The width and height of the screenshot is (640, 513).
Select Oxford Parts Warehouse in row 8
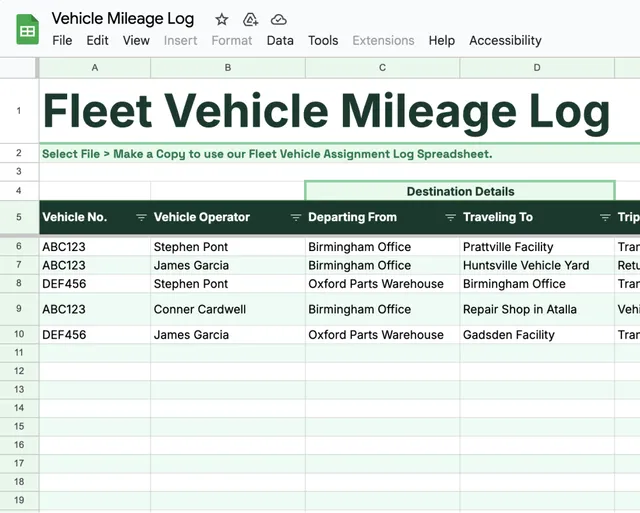tap(382, 284)
